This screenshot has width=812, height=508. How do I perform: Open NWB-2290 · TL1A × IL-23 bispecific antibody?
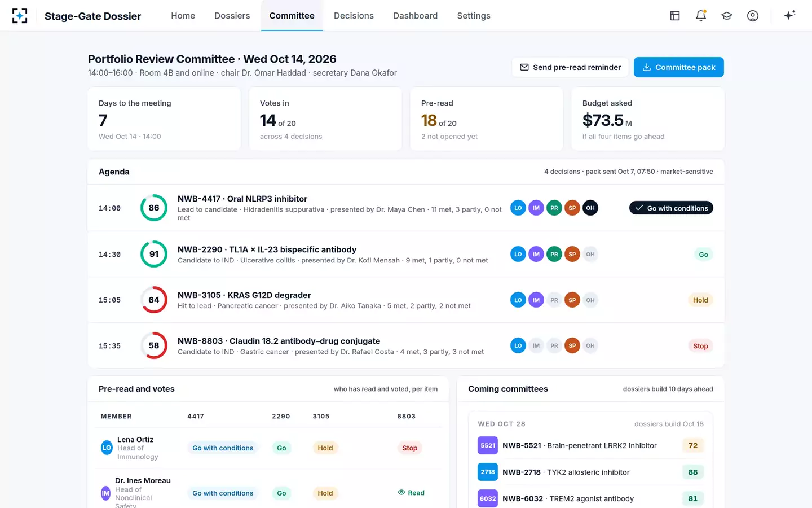[x=267, y=249]
